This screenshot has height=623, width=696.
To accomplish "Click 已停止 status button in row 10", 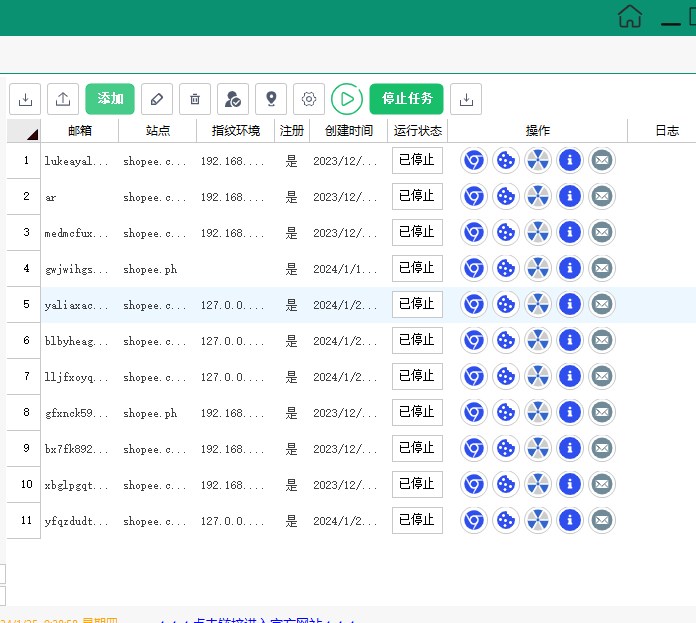I will click(417, 484).
